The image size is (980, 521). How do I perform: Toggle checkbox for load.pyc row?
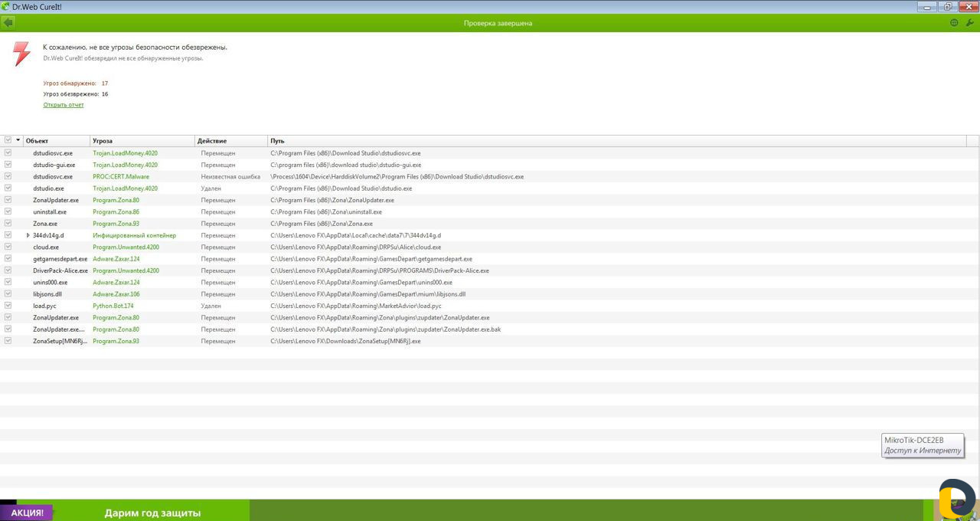(x=8, y=306)
